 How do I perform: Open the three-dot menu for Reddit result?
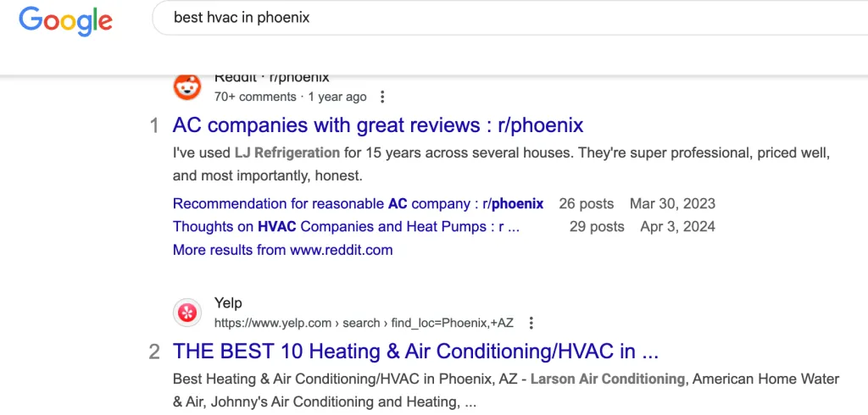pyautogui.click(x=383, y=97)
